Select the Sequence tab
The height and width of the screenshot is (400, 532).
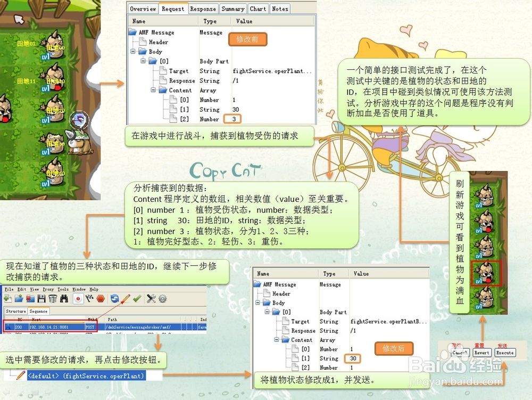(x=38, y=311)
